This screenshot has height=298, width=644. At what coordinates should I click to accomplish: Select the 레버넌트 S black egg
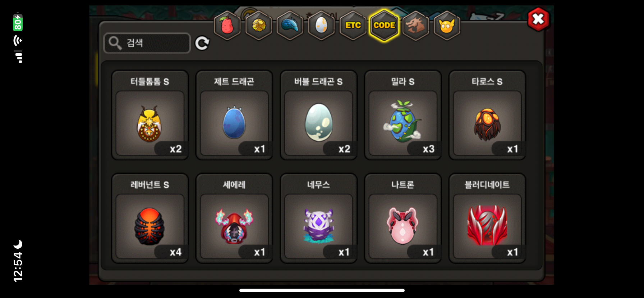(x=150, y=218)
